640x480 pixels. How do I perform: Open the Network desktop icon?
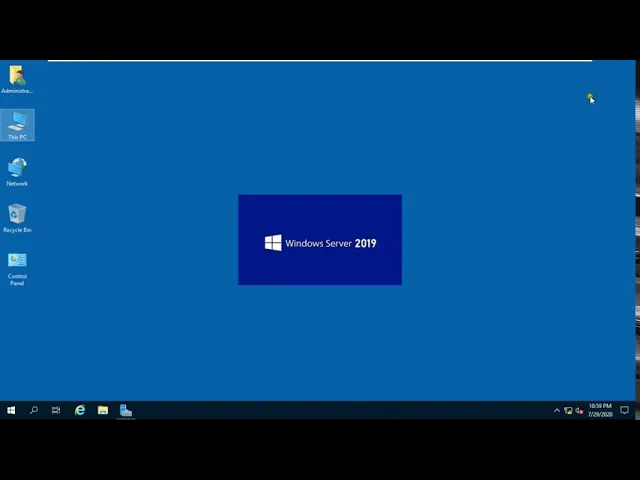(17, 172)
